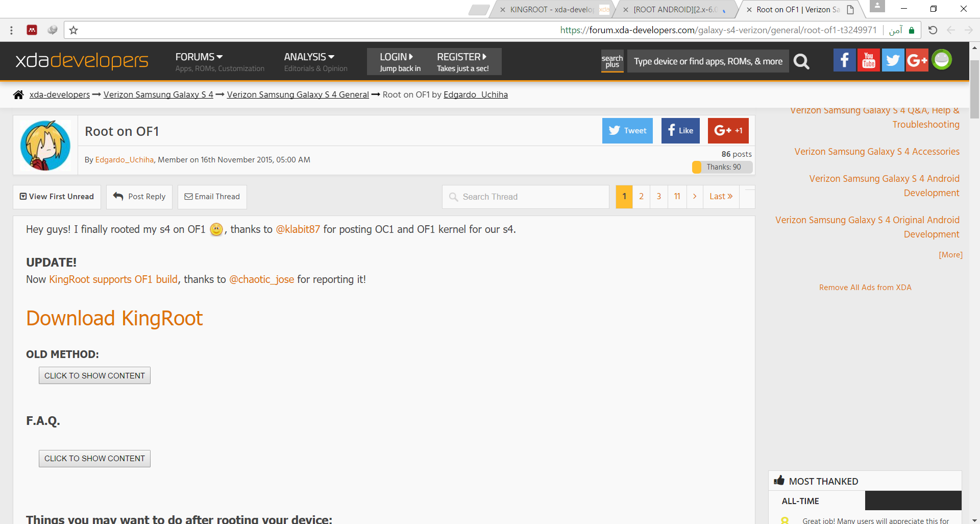Click the green round chat icon in header
Screen dimensions: 980x524
point(942,60)
